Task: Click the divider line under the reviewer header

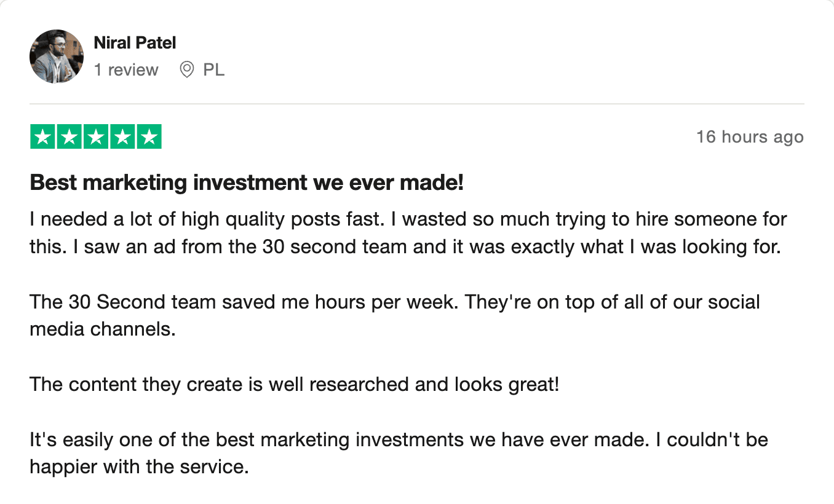Action: tap(417, 104)
